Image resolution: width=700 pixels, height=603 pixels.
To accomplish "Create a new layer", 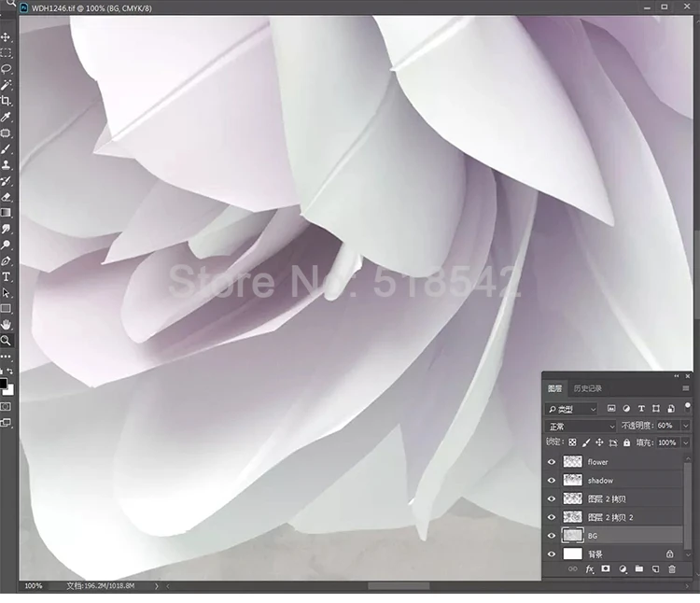I will pyautogui.click(x=655, y=569).
